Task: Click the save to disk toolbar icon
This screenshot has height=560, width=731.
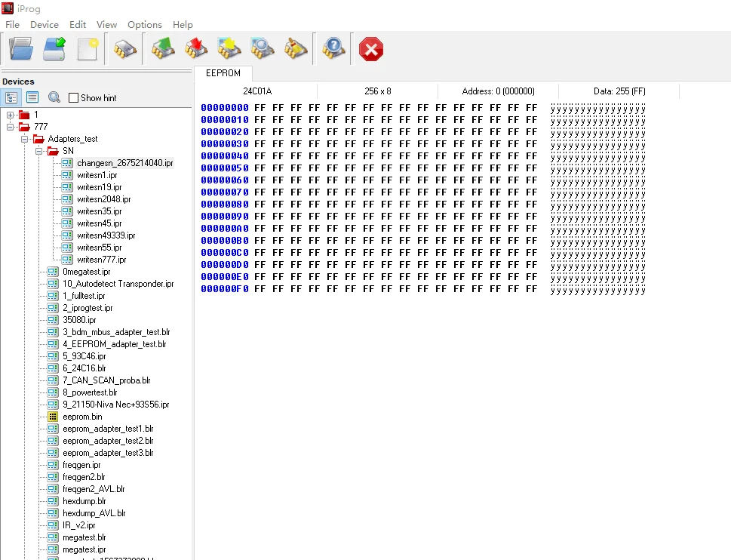Action: 54,49
